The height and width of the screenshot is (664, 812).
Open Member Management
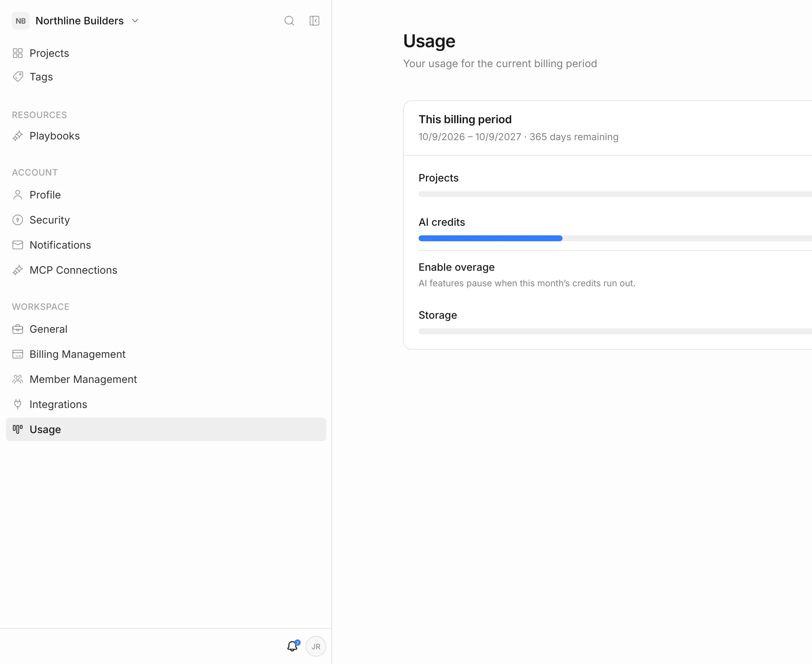[x=166, y=379]
